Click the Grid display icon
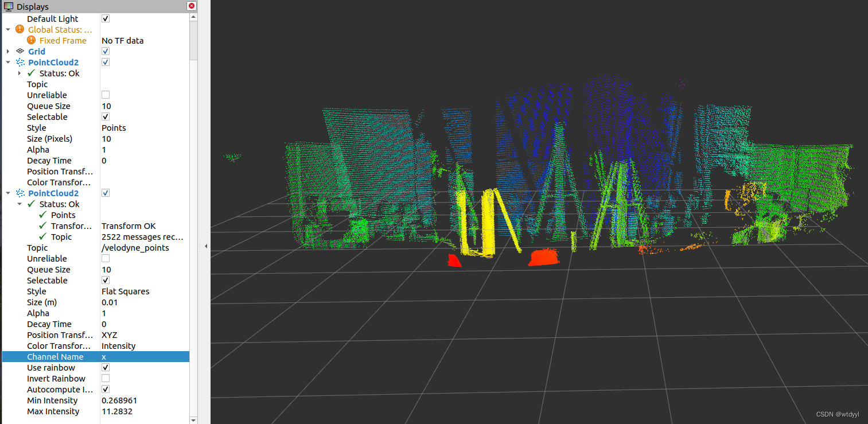868x424 pixels. coord(20,51)
